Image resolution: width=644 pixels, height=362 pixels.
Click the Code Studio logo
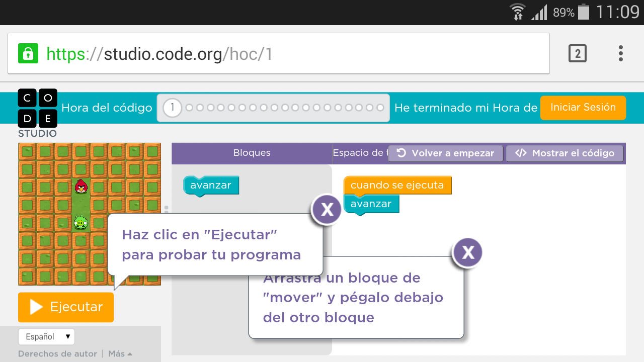click(x=38, y=109)
